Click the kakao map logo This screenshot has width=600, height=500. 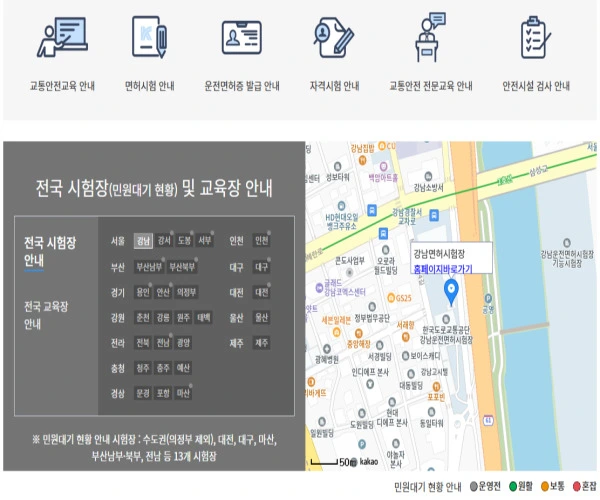pyautogui.click(x=368, y=461)
